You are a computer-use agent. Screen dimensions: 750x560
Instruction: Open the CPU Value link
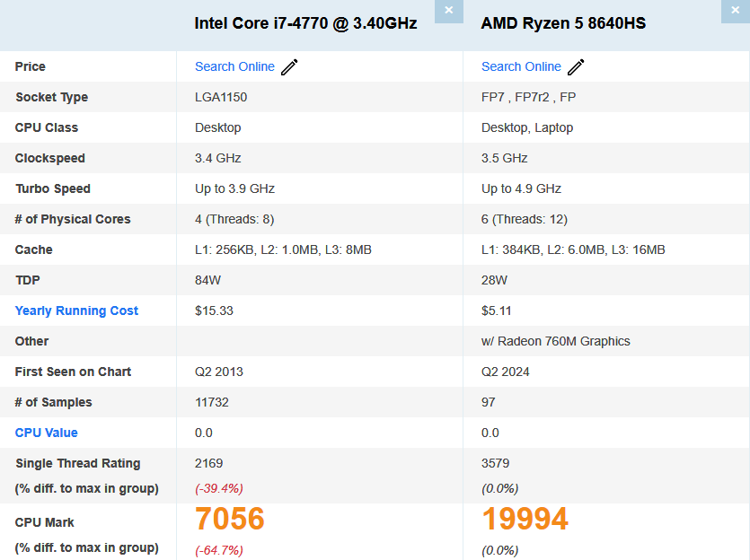pos(46,433)
